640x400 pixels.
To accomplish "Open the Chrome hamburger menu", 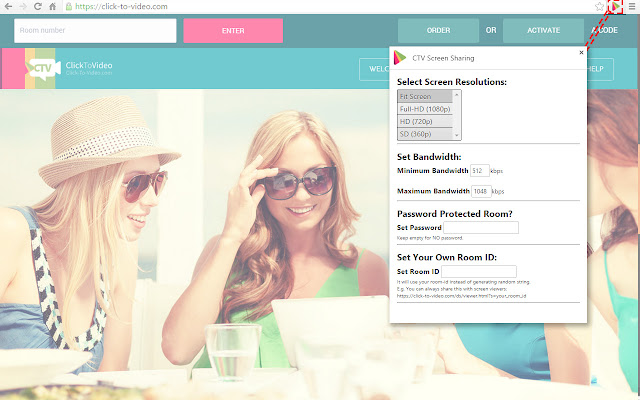I will (632, 7).
